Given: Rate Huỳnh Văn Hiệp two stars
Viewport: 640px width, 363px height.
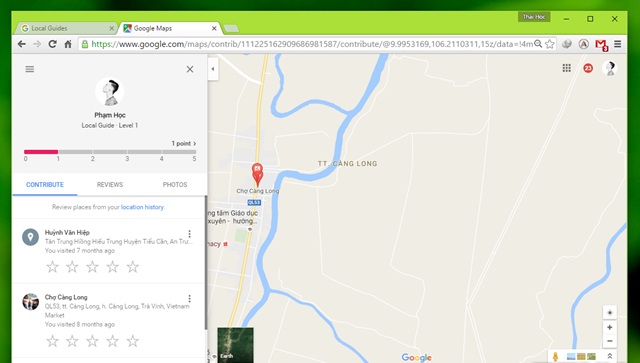Looking at the screenshot, I should [72, 267].
